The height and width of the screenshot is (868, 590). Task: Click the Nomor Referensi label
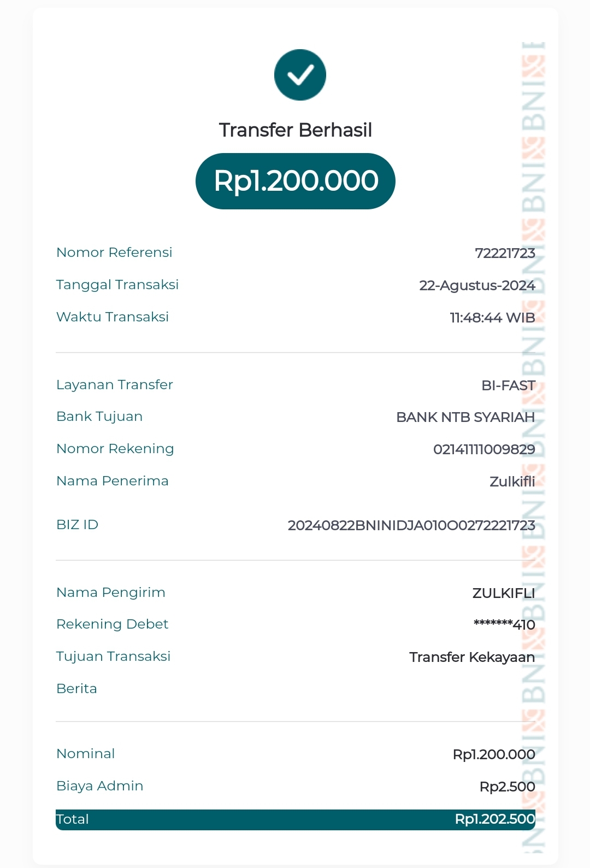click(x=114, y=253)
